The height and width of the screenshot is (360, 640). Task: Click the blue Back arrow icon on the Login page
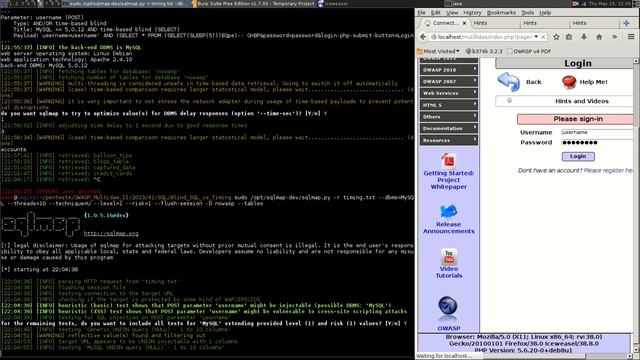click(508, 82)
